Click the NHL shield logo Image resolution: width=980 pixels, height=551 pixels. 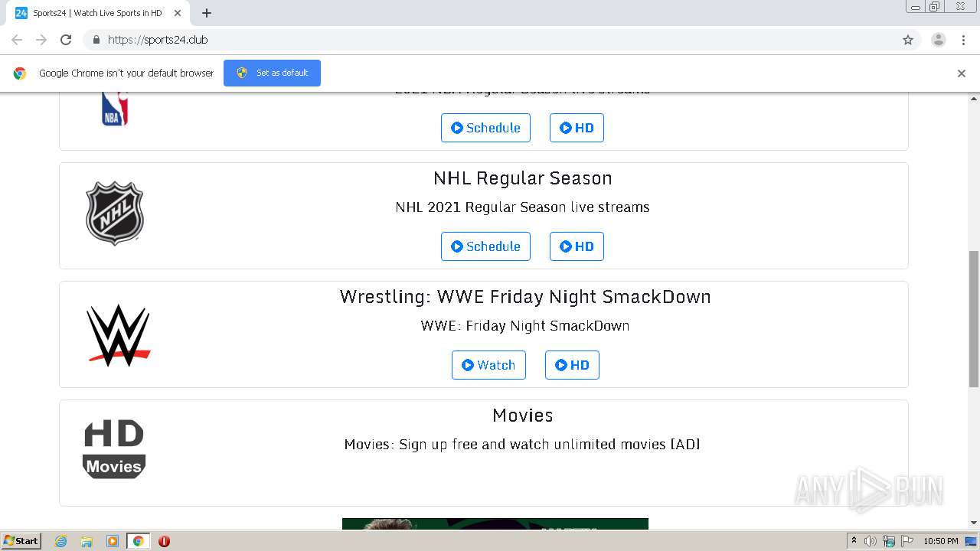point(115,214)
